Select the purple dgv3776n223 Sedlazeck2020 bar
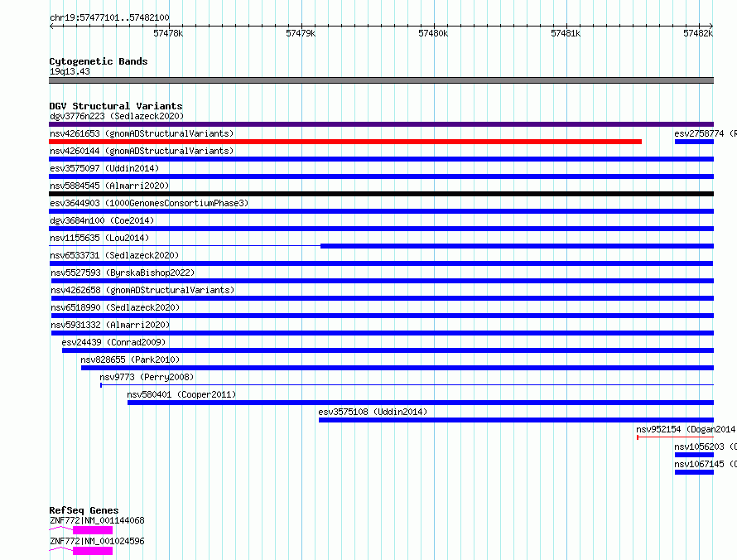Viewport: 737px width, 560px height. click(x=381, y=124)
